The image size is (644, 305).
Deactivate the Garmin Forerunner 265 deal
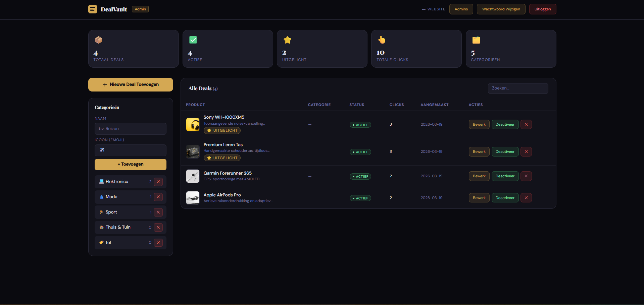point(505,176)
